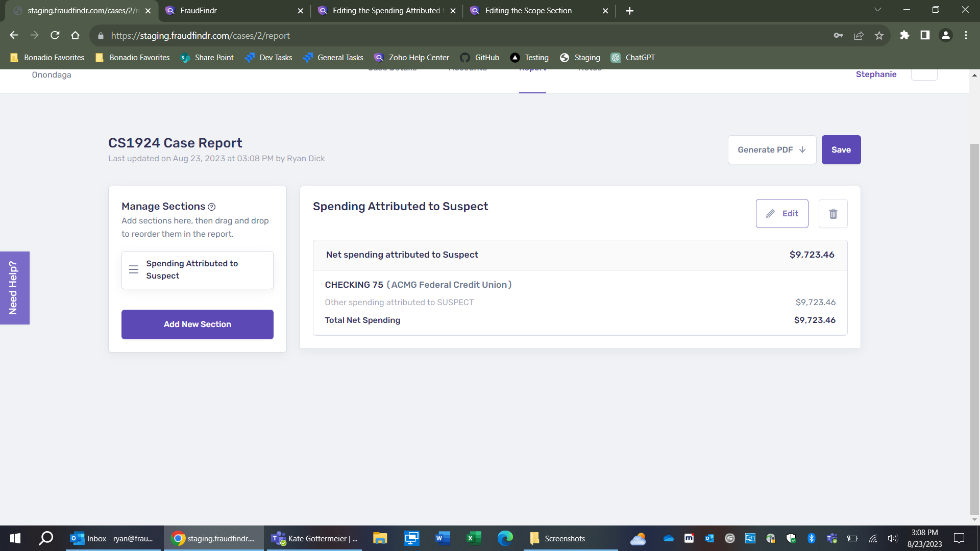980x551 pixels.
Task: Click the Add New Section button
Action: [x=197, y=324]
